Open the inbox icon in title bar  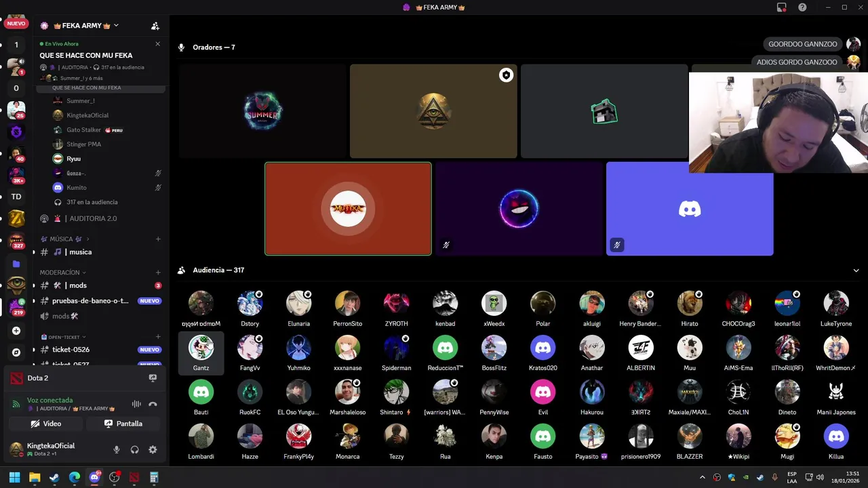(x=782, y=7)
